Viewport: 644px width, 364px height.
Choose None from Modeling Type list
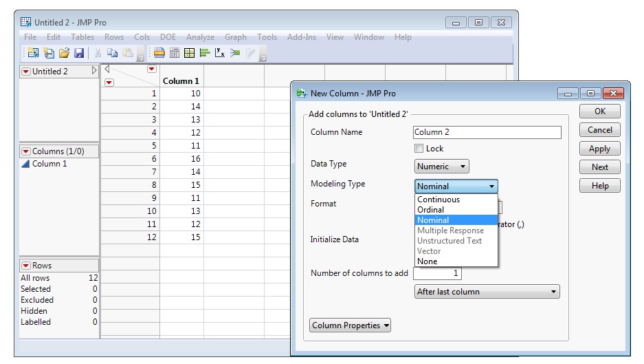tap(456, 261)
